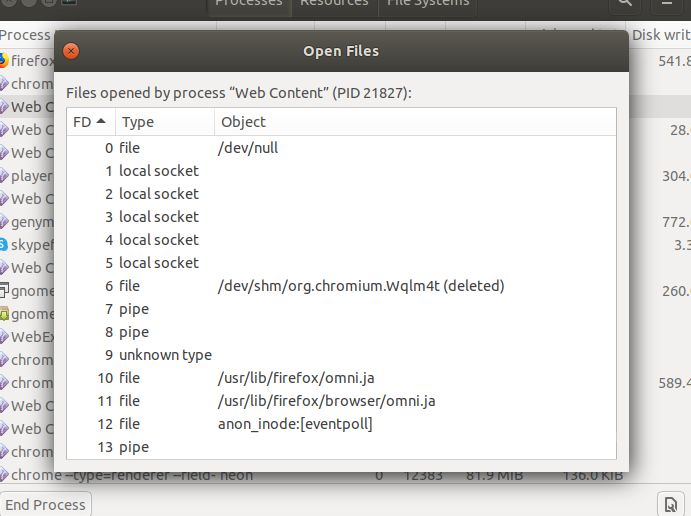This screenshot has height=516, width=691.
Task: Click 772 disk write value for genym
Action: click(676, 222)
